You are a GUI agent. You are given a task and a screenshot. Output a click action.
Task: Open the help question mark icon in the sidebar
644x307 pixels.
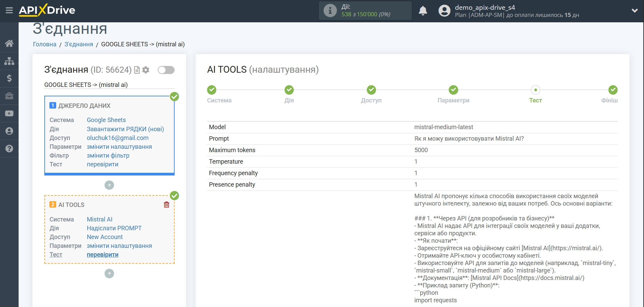coord(9,149)
